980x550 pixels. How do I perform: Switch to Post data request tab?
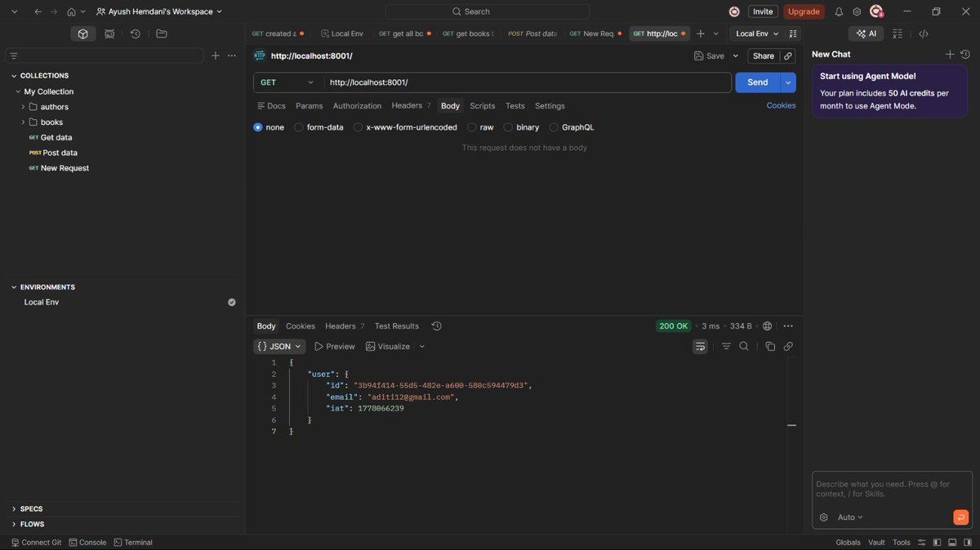coord(532,33)
